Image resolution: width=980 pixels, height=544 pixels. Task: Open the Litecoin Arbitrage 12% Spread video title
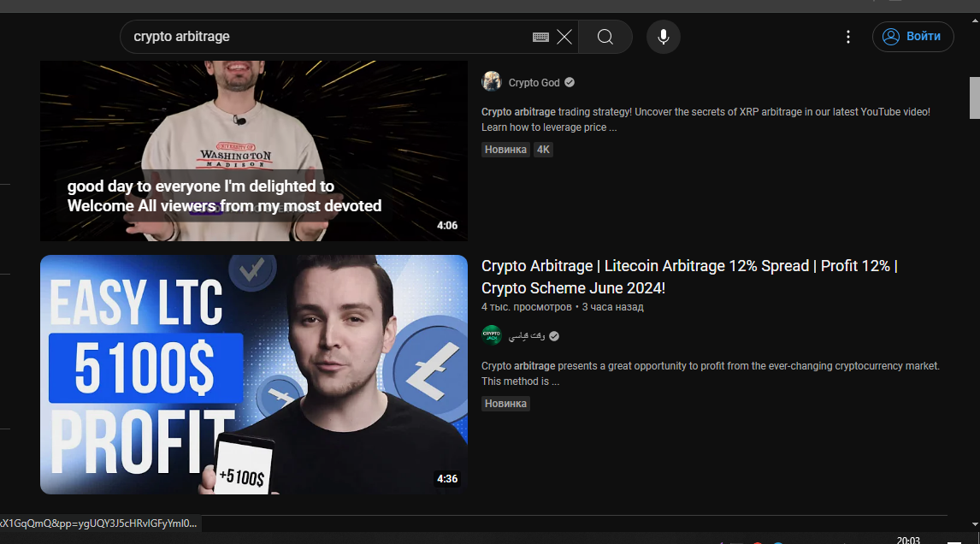(x=689, y=277)
